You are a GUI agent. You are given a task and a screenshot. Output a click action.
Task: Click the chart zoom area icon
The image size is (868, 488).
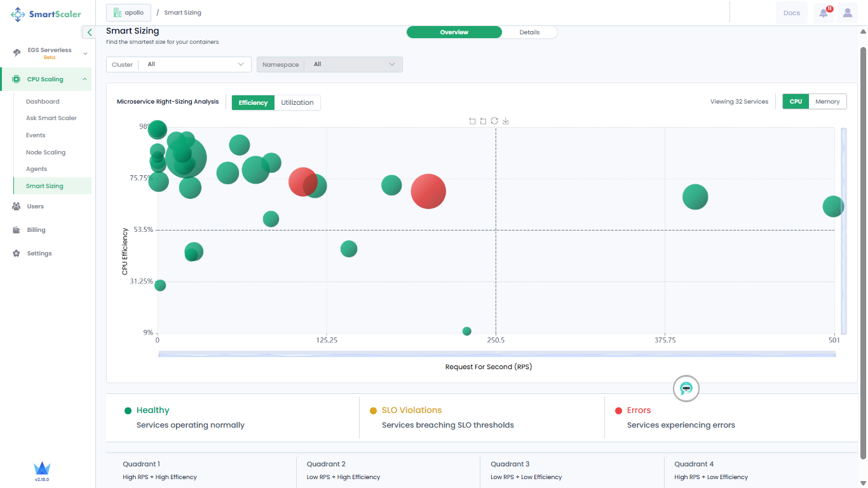point(472,121)
